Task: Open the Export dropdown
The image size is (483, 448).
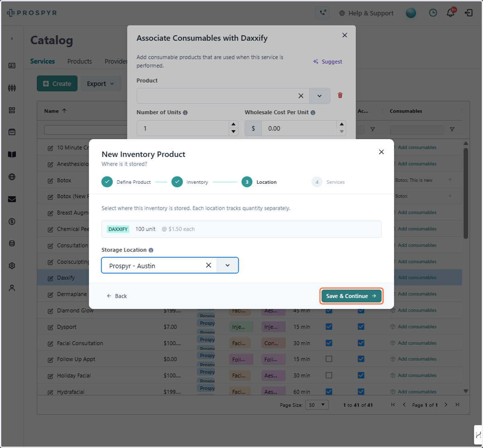Action: click(x=101, y=84)
